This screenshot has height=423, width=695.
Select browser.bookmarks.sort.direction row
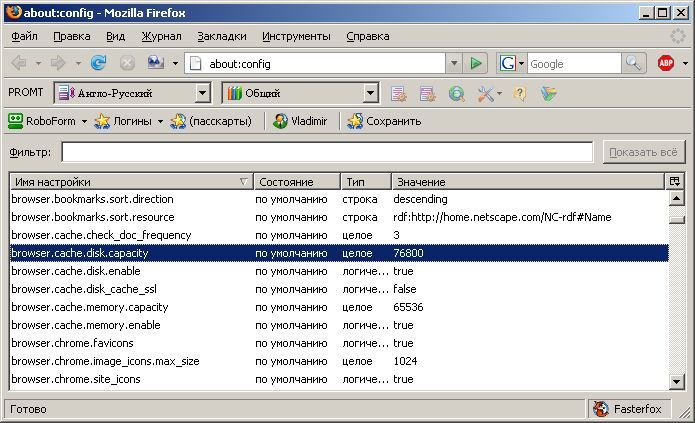pyautogui.click(x=339, y=199)
